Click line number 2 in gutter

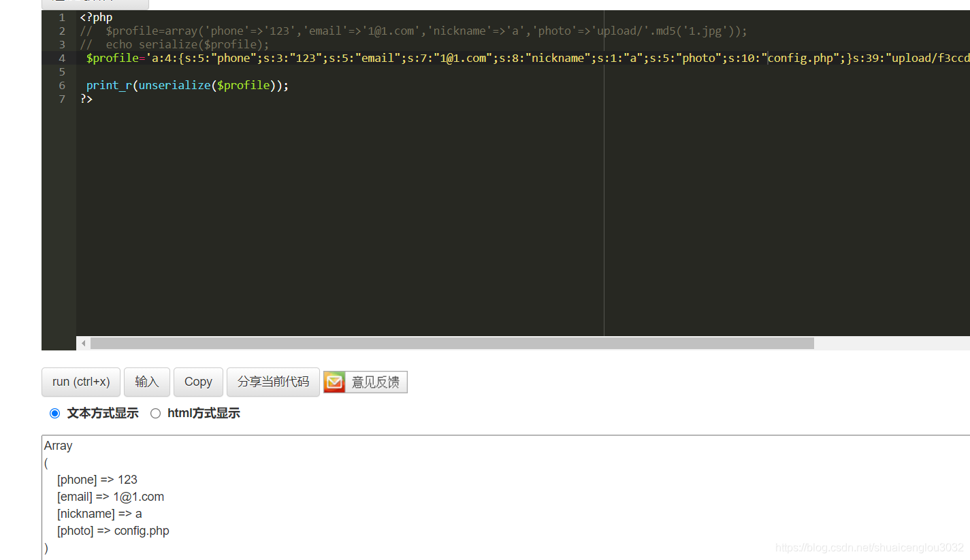coord(62,31)
